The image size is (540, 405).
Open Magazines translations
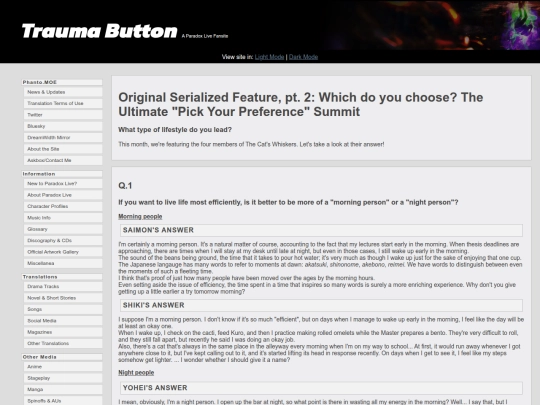pyautogui.click(x=63, y=332)
